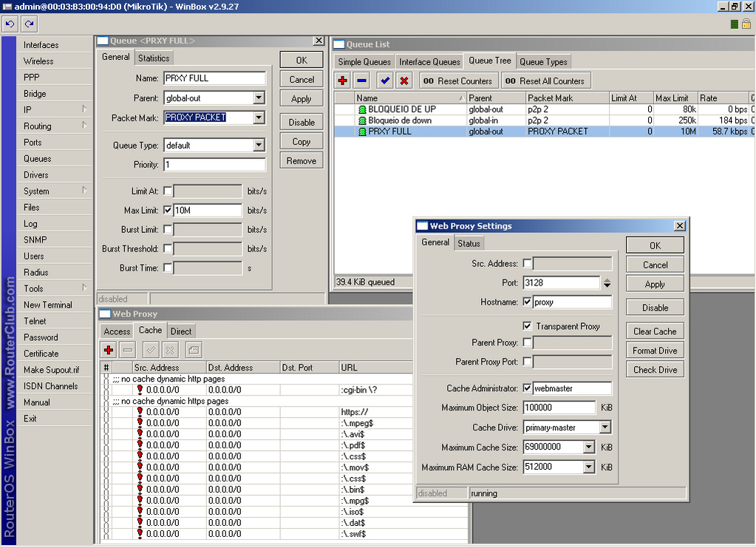
Task: Click the padlock icon in the top toolbar
Action: point(746,24)
